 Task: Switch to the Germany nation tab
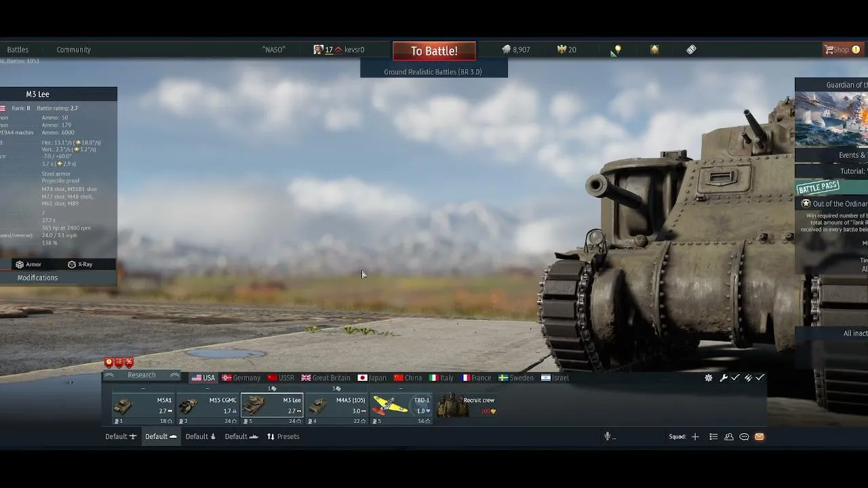coord(241,378)
